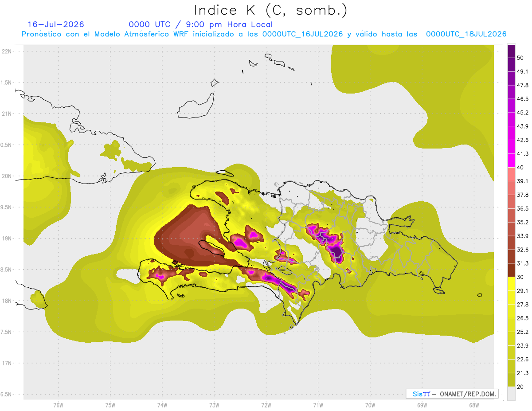Click the "45.2" value on the color scale
This screenshot has height=411, width=532.
[x=523, y=113]
